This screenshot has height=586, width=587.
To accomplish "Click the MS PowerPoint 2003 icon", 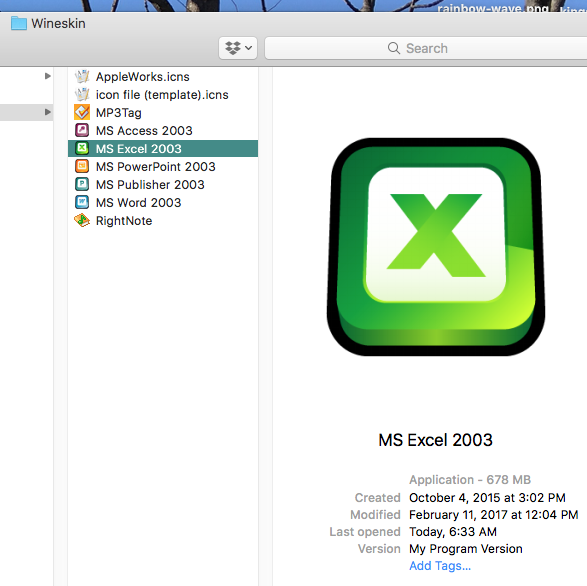I will point(82,166).
